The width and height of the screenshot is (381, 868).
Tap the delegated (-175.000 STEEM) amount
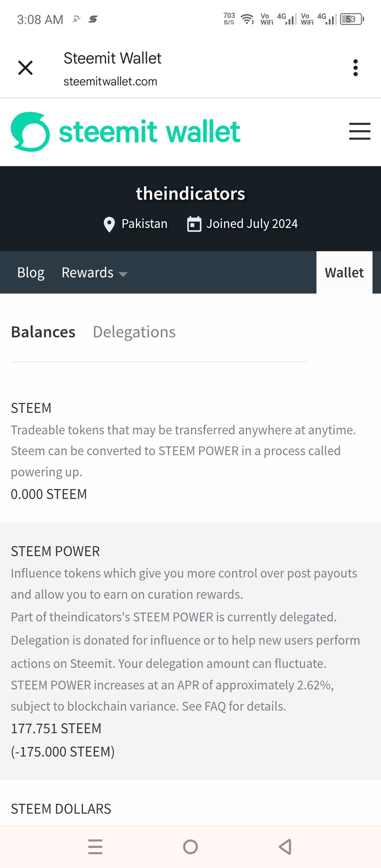coord(63,752)
